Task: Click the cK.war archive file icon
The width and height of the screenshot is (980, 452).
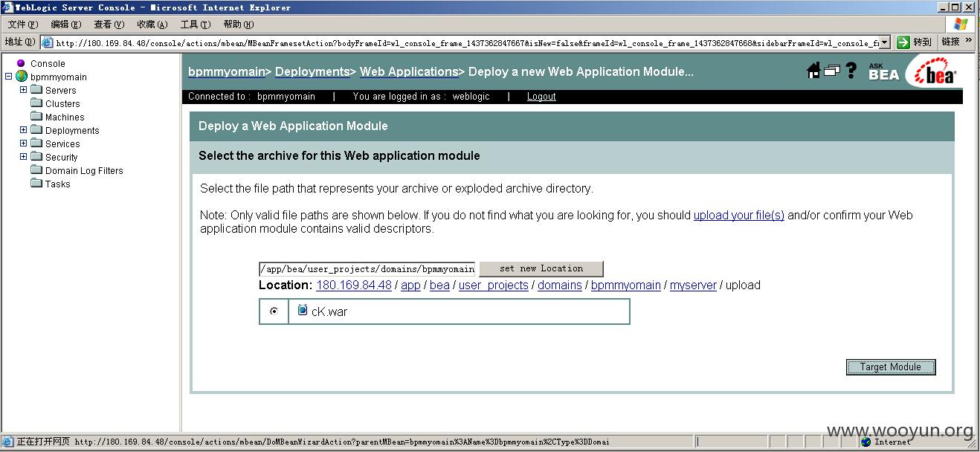Action: pos(302,310)
